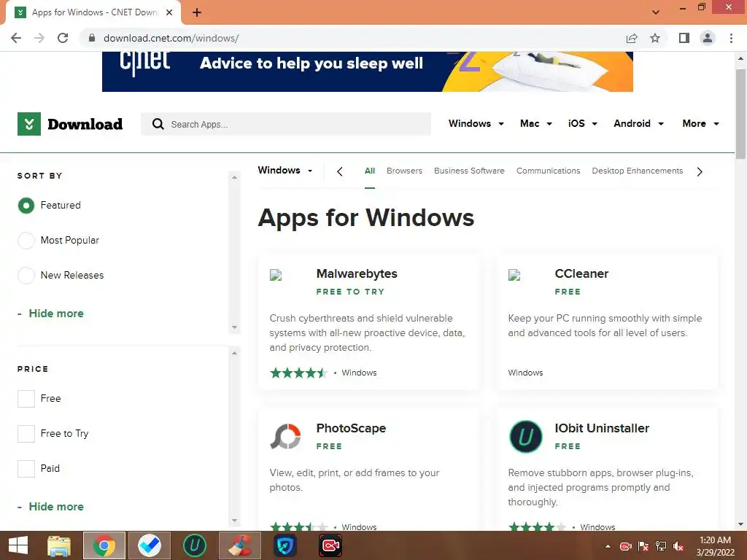Click the CCleaner broken image icon
Screen dimensions: 747x560
(x=514, y=275)
